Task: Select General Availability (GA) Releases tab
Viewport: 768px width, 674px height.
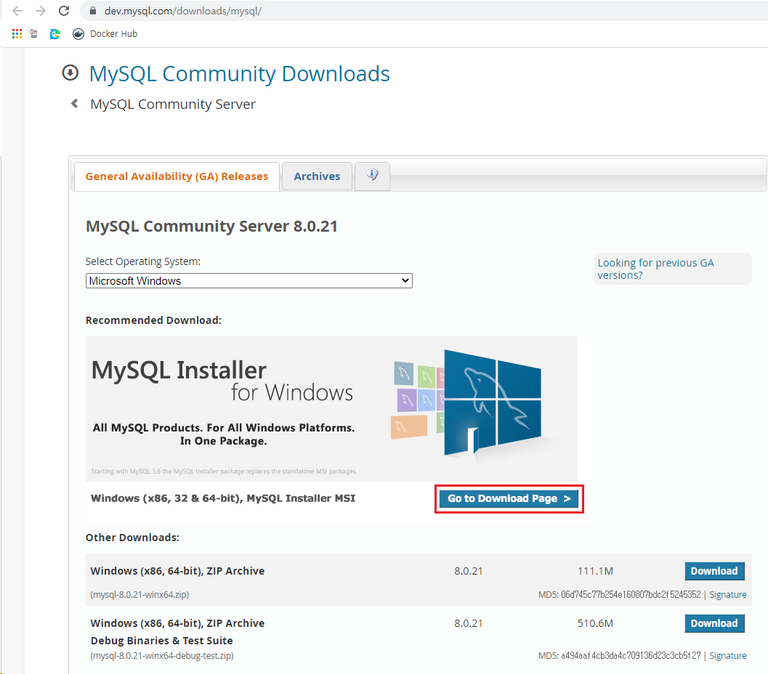Action: pos(177,176)
